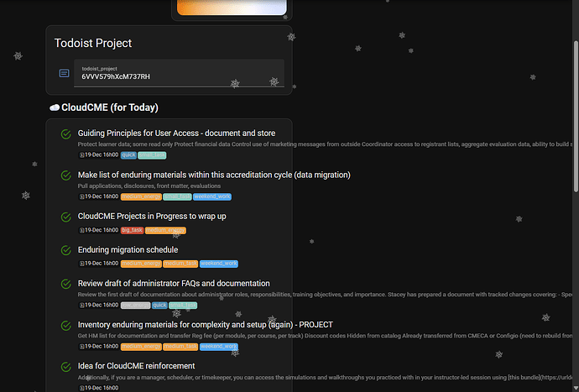Click weekend_work tag under Enduring migration schedule

point(219,264)
